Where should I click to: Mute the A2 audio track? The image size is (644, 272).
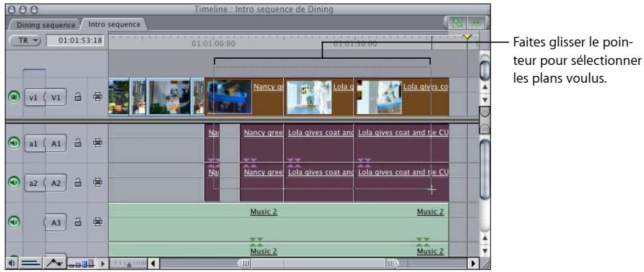[14, 182]
